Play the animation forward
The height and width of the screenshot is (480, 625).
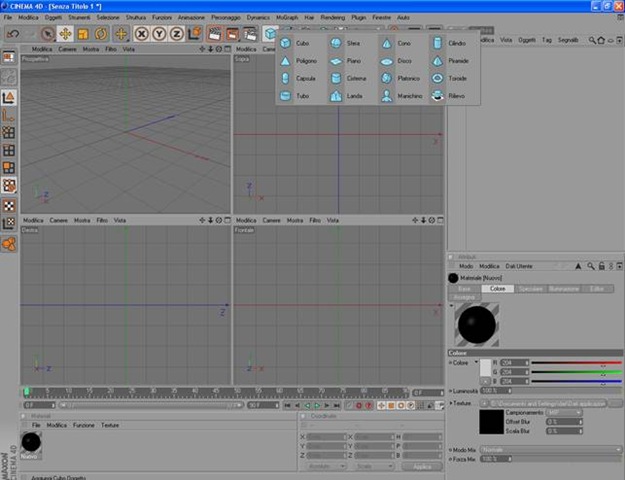pos(317,405)
